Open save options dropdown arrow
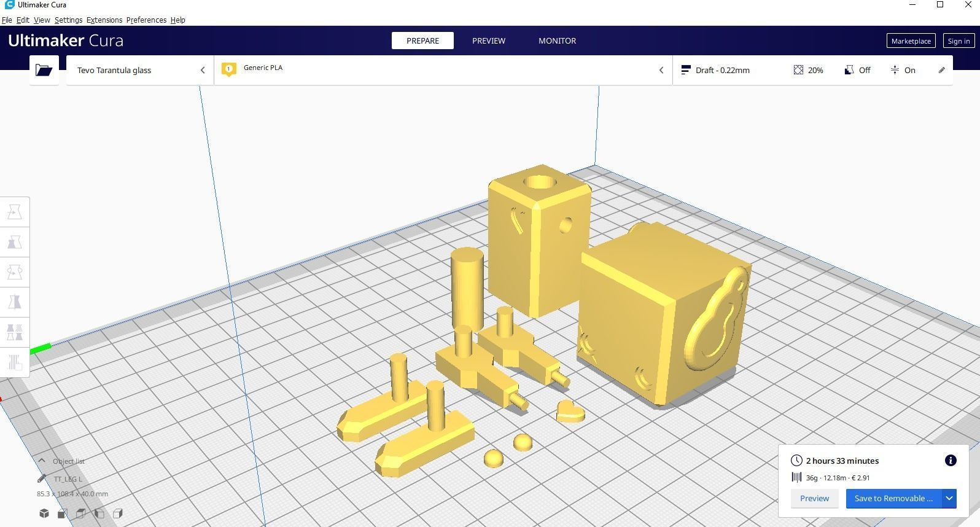Viewport: 980px width, 527px height. coord(949,499)
